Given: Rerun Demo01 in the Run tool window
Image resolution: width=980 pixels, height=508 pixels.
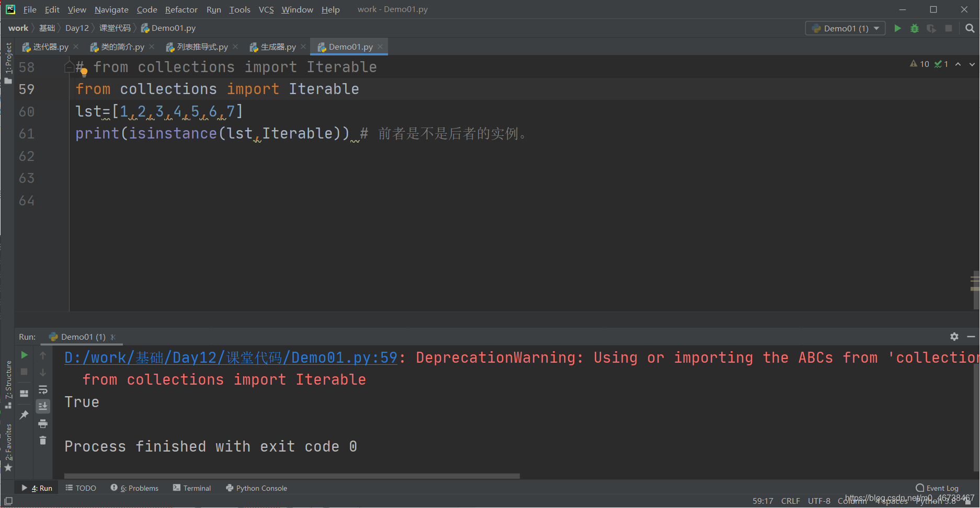Looking at the screenshot, I should (x=24, y=355).
